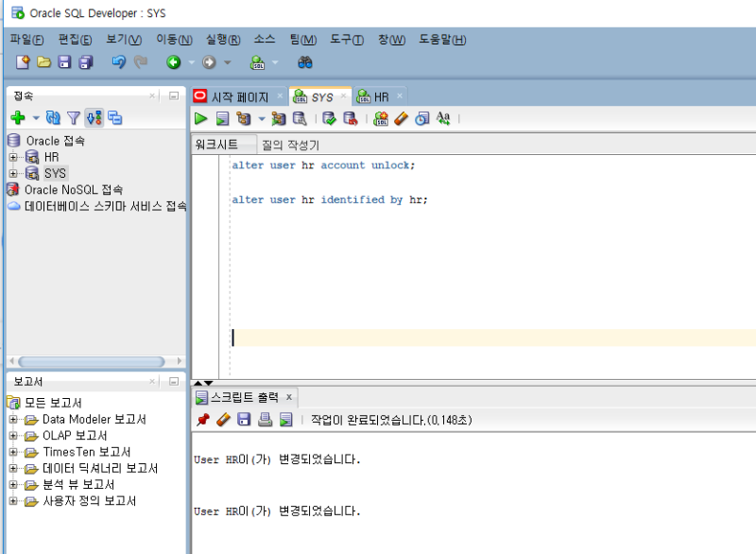This screenshot has width=756, height=554.
Task: Clear worksheet with eraser icon
Action: (401, 118)
